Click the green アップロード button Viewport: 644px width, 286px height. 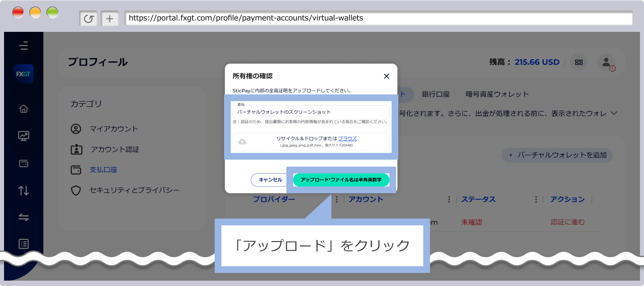(x=341, y=180)
